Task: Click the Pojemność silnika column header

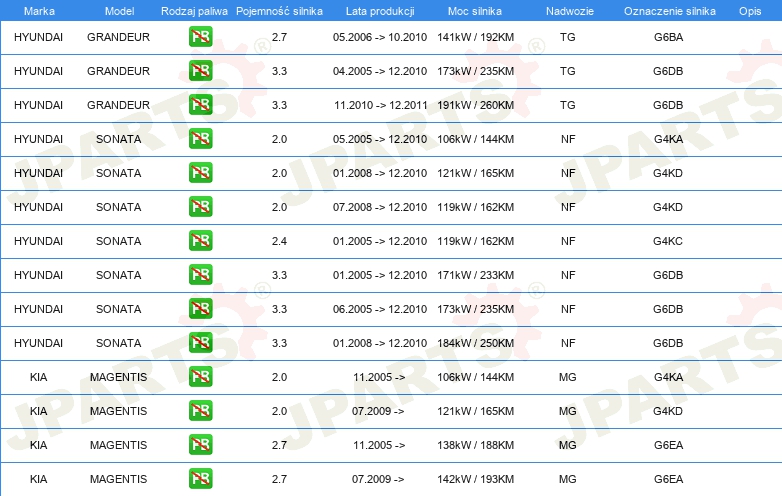Action: point(279,11)
